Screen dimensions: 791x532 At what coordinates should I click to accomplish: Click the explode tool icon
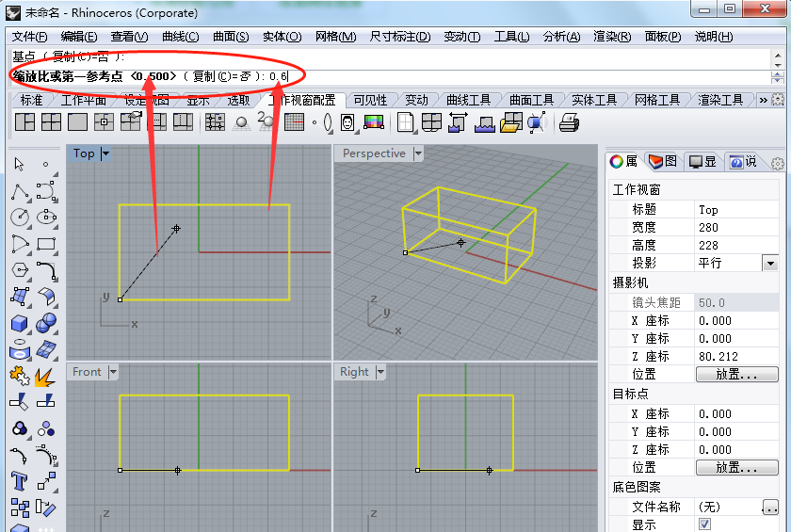[45, 377]
